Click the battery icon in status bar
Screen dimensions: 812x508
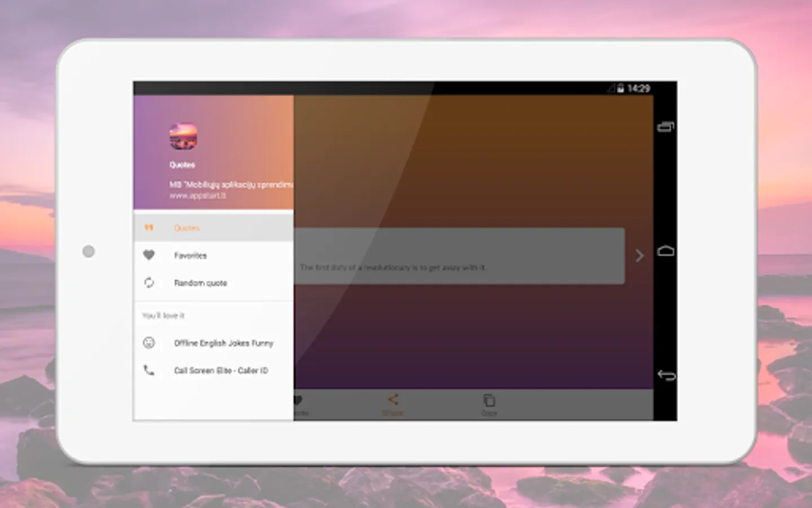click(x=620, y=88)
